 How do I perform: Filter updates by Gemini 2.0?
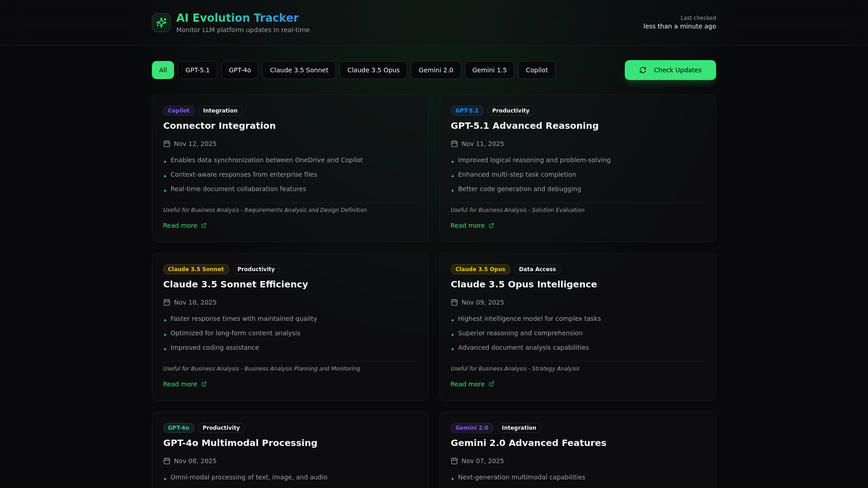click(436, 70)
